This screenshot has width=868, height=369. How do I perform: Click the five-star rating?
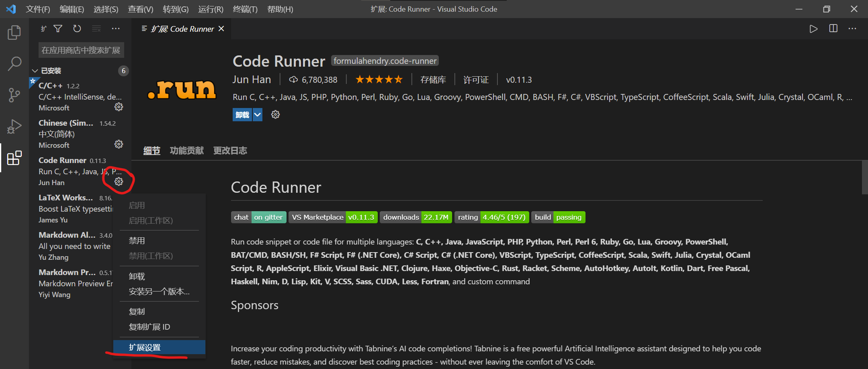tap(379, 80)
